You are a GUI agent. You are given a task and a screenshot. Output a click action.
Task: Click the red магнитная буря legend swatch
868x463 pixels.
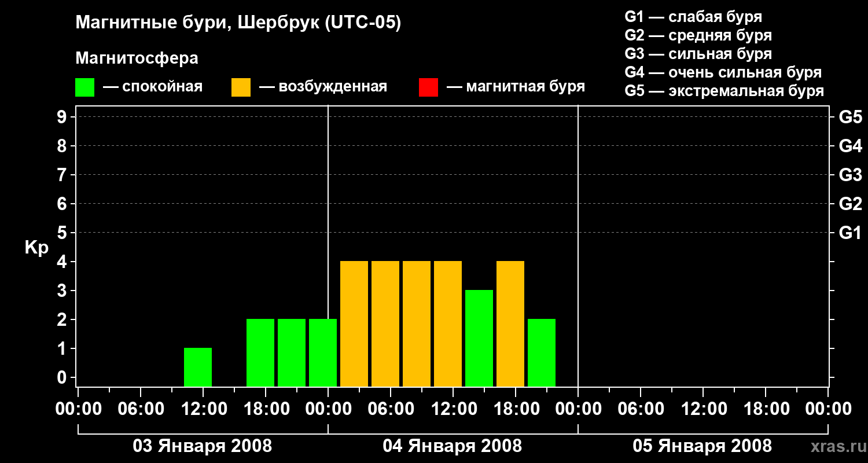click(x=428, y=87)
